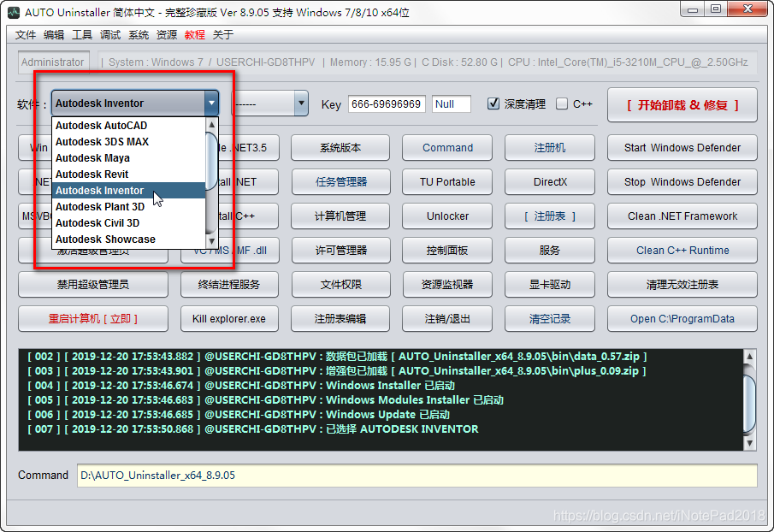
Task: Click 终结进程服务 button
Action: pyautogui.click(x=229, y=284)
